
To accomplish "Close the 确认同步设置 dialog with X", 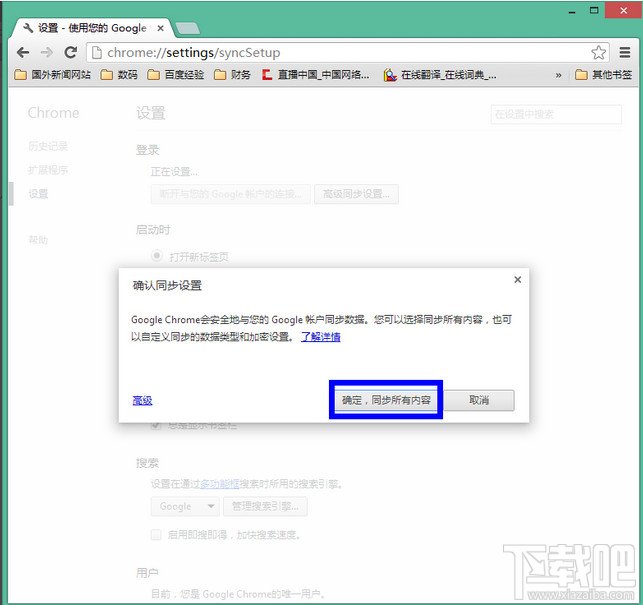I will click(518, 280).
